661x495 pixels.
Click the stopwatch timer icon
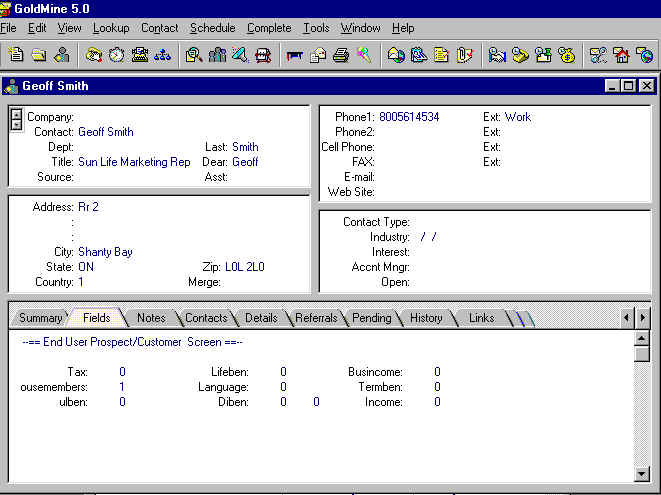[117, 55]
